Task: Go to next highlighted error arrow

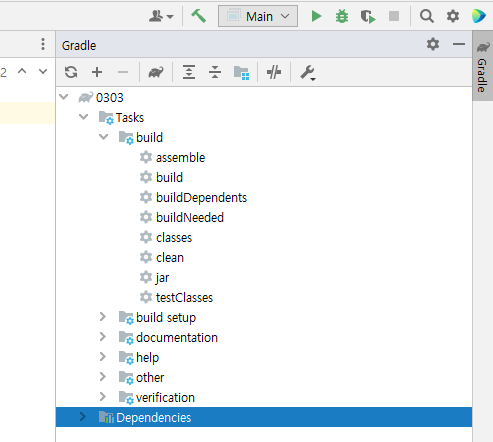Action: (x=43, y=71)
